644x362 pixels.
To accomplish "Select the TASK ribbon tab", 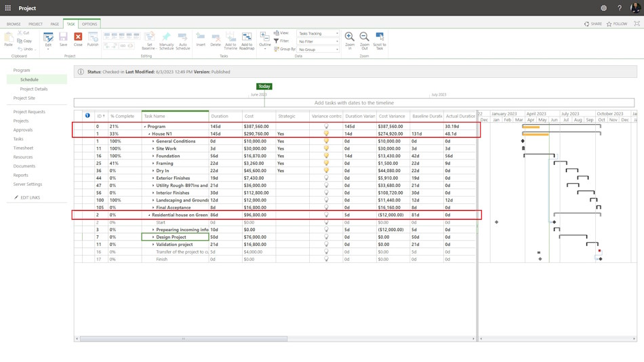I will tap(71, 24).
